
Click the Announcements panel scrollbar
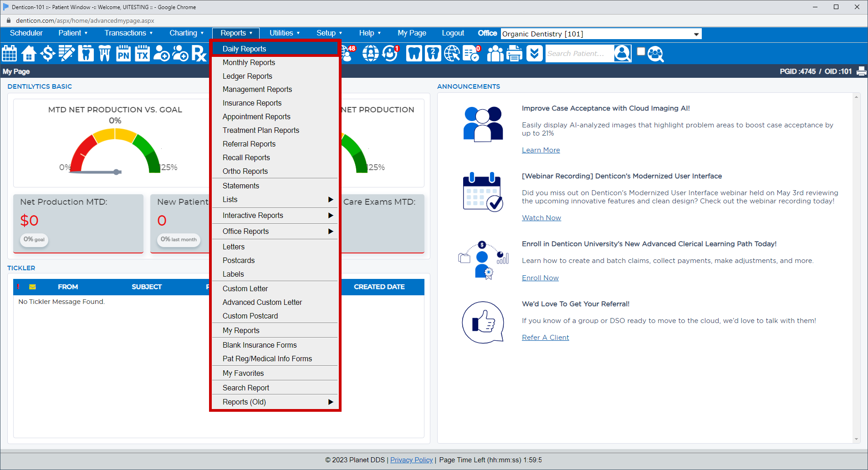point(857,268)
